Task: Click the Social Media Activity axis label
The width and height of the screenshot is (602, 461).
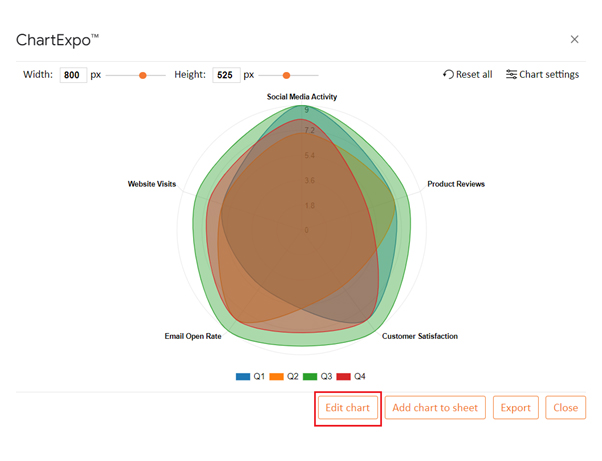Action: pyautogui.click(x=302, y=97)
